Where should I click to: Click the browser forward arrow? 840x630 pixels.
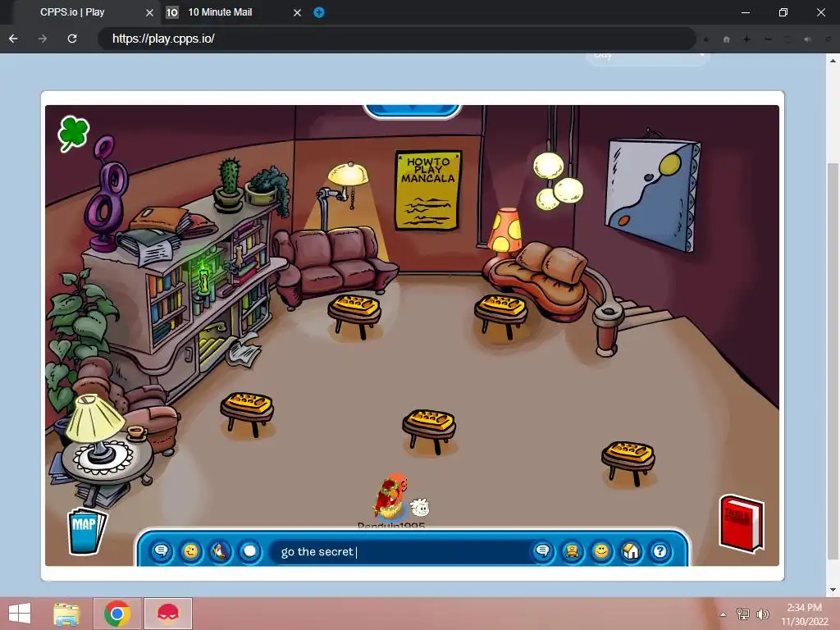click(x=43, y=39)
